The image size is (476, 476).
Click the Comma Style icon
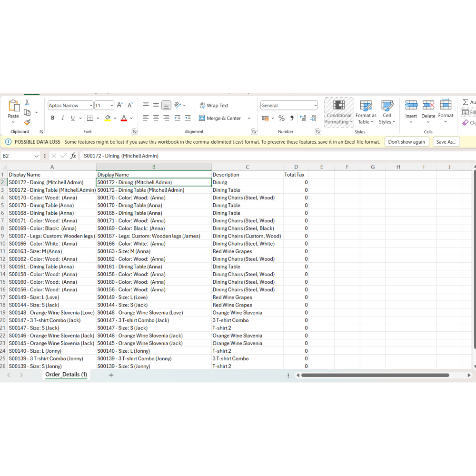(292, 118)
